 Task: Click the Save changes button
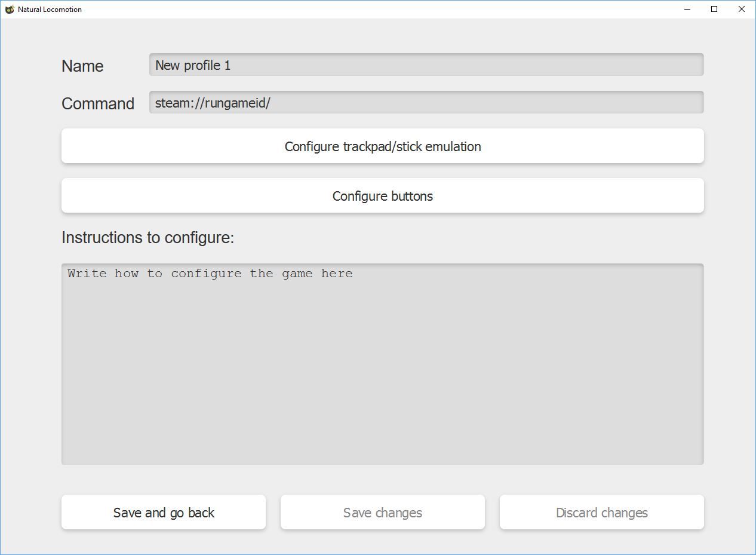point(383,513)
